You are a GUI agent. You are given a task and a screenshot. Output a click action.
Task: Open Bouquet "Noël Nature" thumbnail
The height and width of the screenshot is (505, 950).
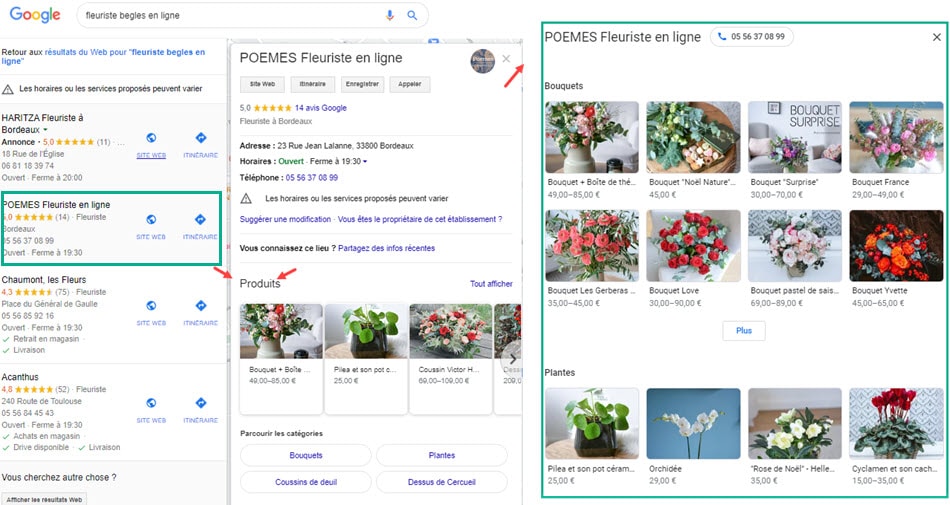(694, 137)
